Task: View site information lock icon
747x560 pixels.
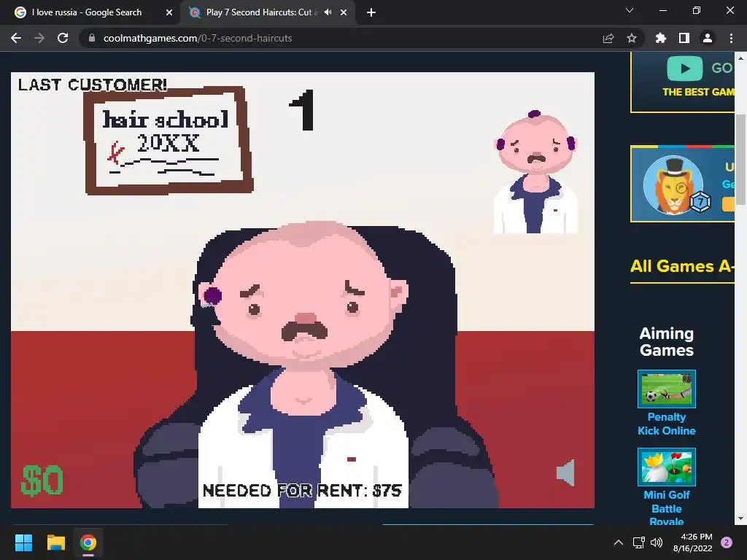Action: 92,38
